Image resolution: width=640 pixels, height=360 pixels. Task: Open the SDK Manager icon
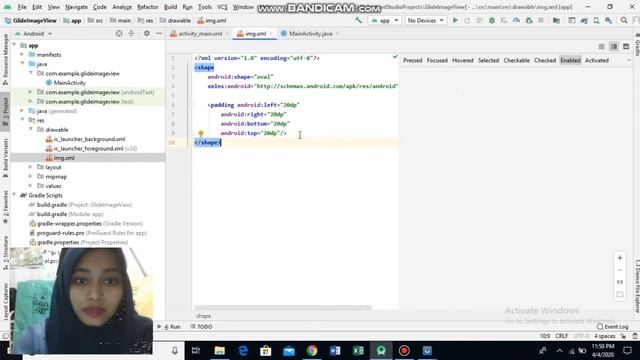coord(609,20)
